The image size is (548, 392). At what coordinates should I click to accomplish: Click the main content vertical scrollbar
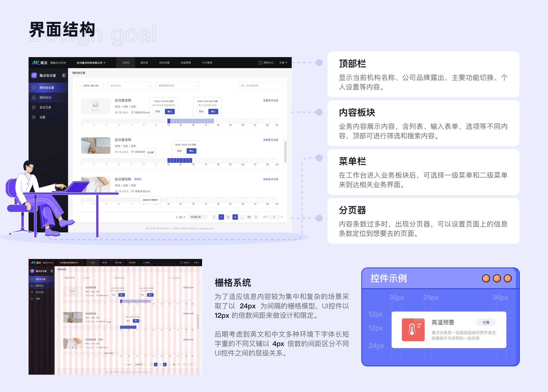tap(285, 152)
